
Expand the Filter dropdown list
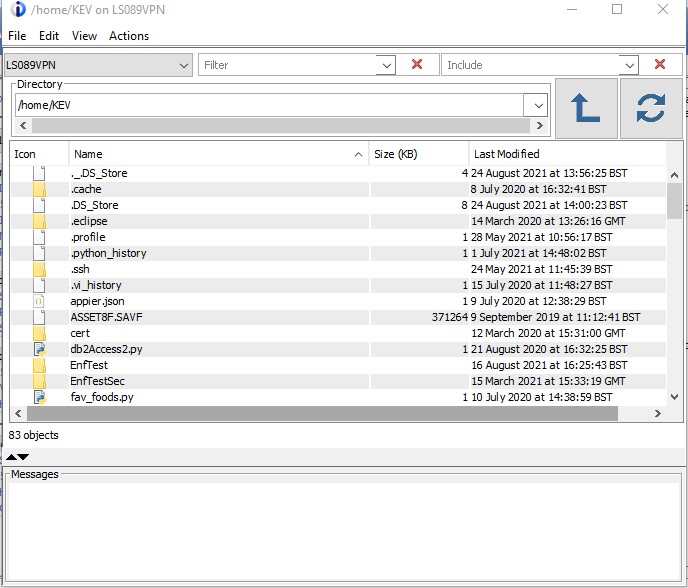[x=386, y=65]
